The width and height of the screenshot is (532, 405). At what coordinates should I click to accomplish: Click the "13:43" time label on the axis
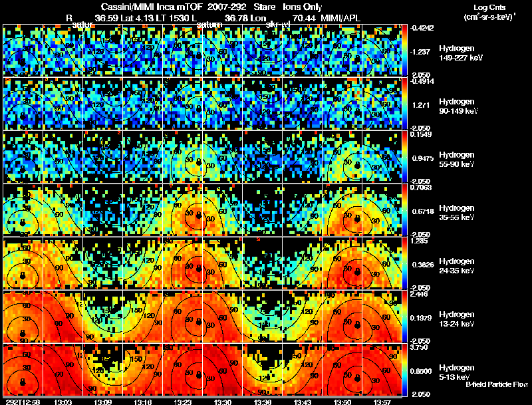[303, 402]
